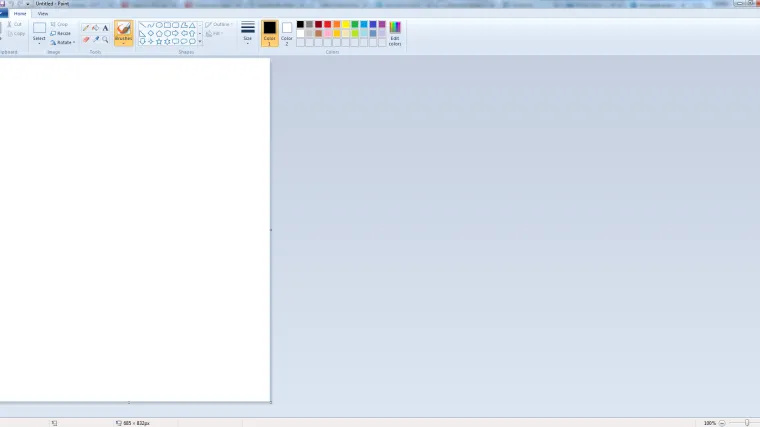Click the Crop button
Image resolution: width=760 pixels, height=427 pixels.
[x=60, y=24]
